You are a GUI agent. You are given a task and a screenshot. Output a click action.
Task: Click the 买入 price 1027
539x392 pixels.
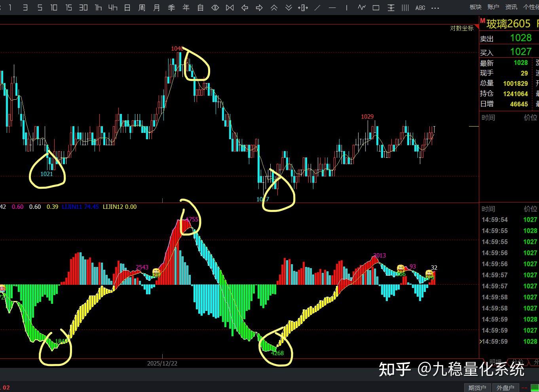coord(521,51)
